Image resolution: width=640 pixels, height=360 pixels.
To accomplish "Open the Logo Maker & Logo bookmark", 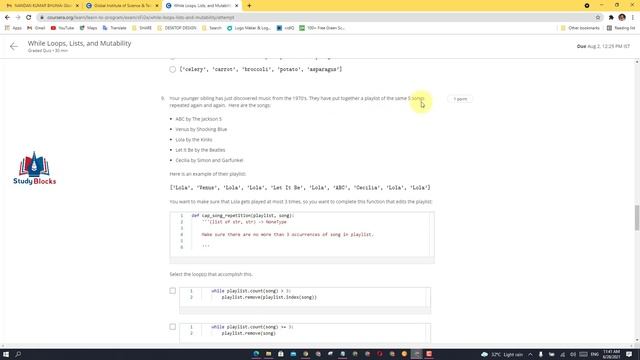I will tap(249, 28).
